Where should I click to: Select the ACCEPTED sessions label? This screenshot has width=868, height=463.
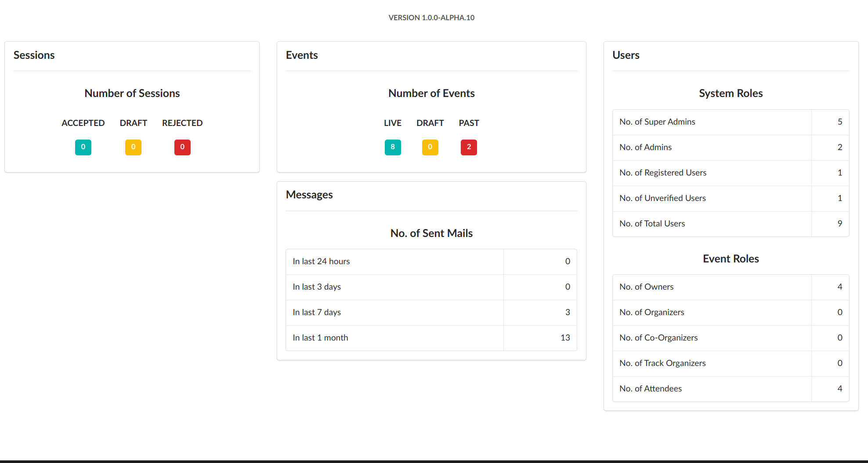83,123
